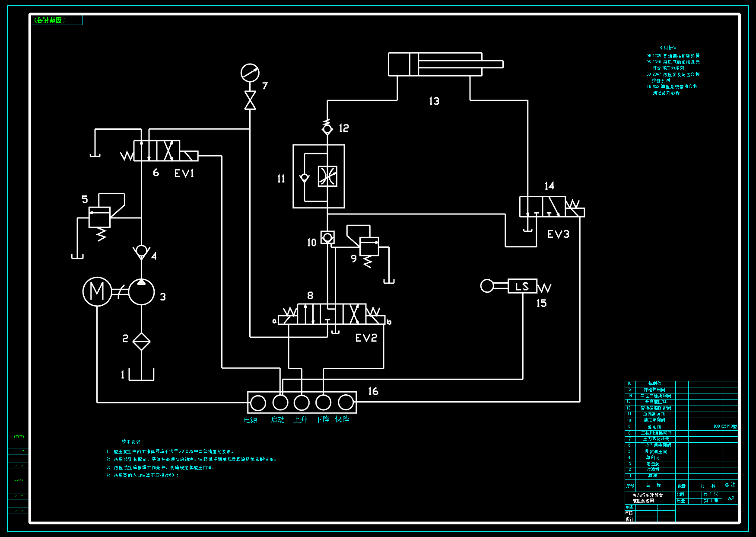Image resolution: width=756 pixels, height=537 pixels.
Task: Open the 合并封图 tab at top left
Action: click(x=57, y=20)
